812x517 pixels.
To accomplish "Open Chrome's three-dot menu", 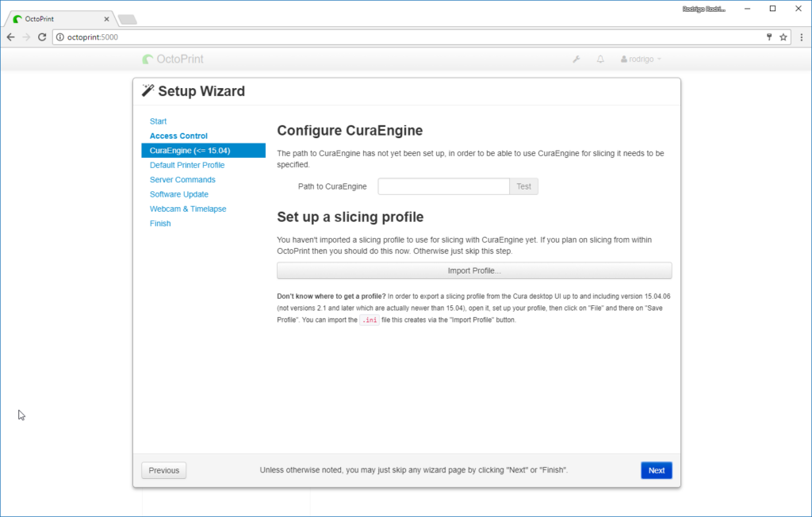I will [x=801, y=37].
